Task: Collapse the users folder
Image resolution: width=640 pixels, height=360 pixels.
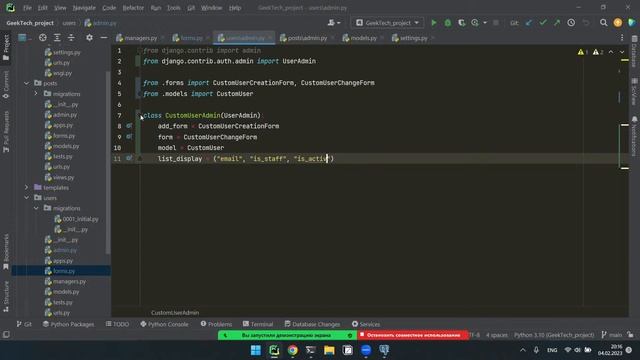Action: click(x=27, y=198)
